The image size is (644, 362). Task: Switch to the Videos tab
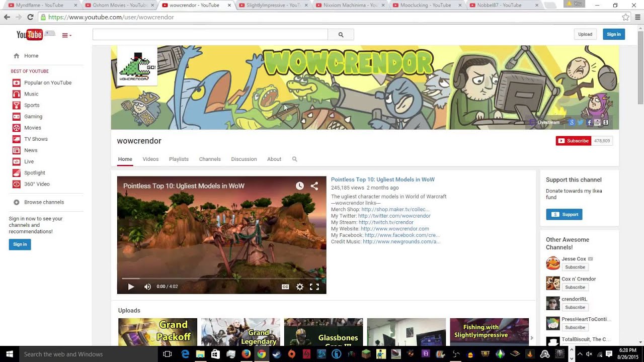tap(150, 159)
